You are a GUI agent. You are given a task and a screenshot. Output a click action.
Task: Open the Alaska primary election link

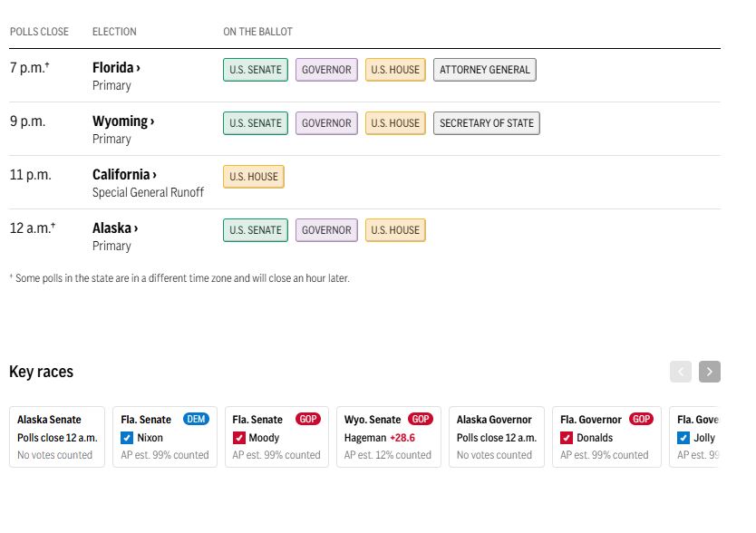tap(115, 228)
